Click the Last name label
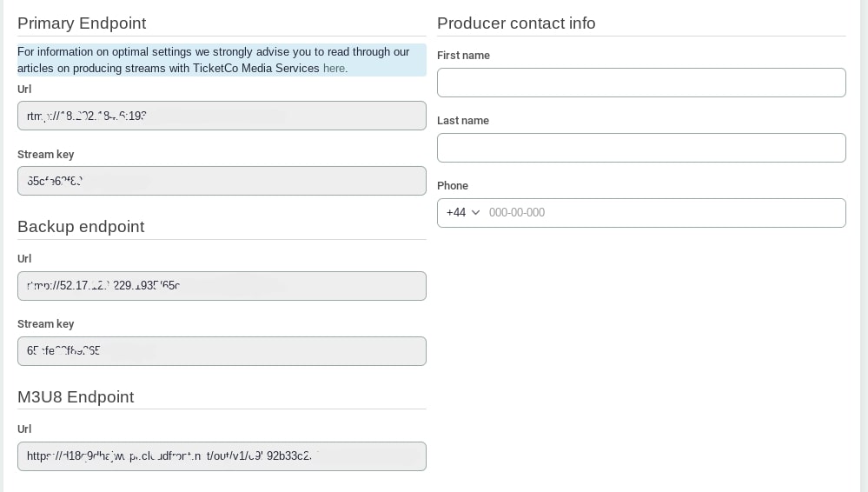 [x=463, y=121]
